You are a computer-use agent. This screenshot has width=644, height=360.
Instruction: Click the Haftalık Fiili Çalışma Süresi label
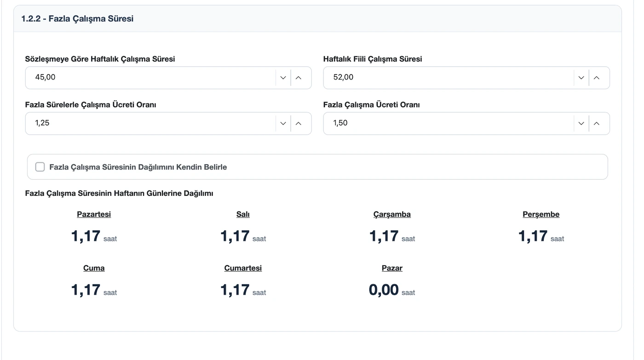(x=373, y=59)
